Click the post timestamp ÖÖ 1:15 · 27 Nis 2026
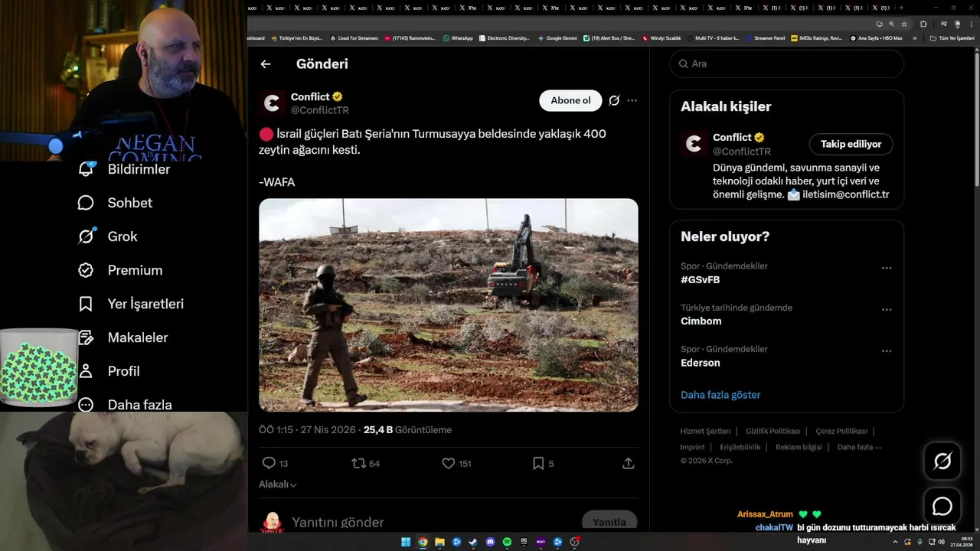The image size is (980, 551). point(307,430)
